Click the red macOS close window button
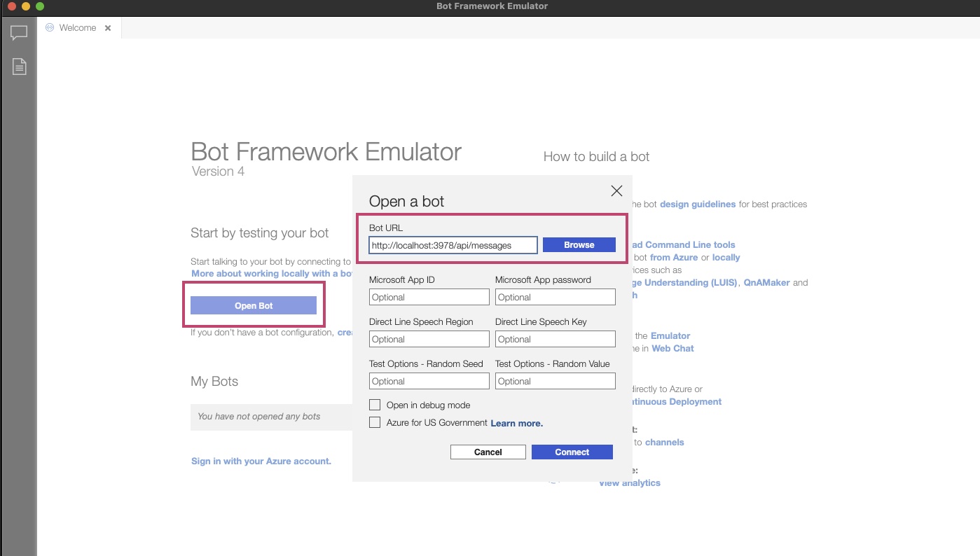Screen dimensions: 980x556 tap(11, 6)
